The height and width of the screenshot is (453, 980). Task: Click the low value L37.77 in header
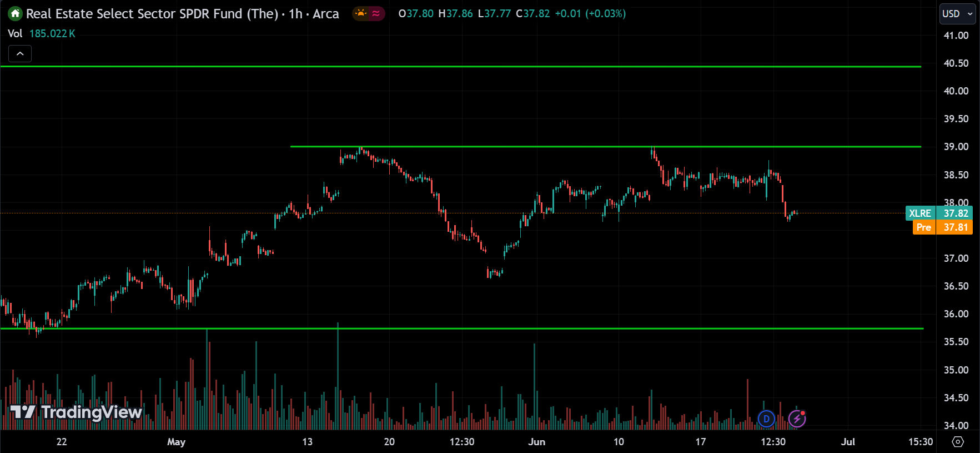click(x=494, y=14)
